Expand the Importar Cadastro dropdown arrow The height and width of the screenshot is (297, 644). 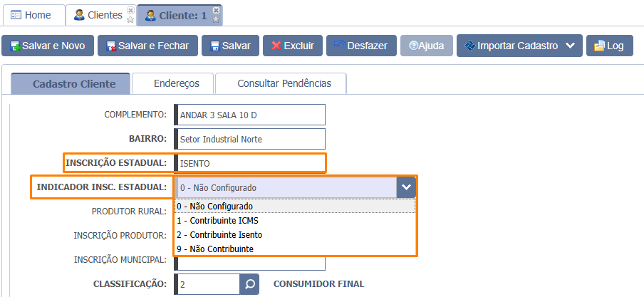click(x=569, y=46)
